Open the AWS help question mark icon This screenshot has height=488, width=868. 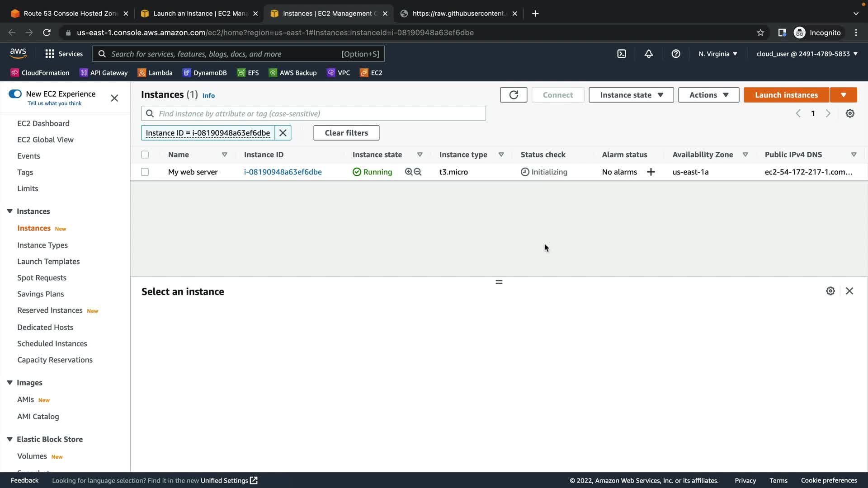click(676, 54)
